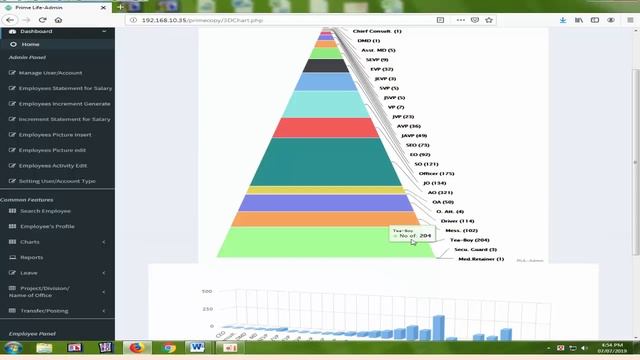Open Reports in the sidebar
This screenshot has width=640, height=360.
[31, 258]
